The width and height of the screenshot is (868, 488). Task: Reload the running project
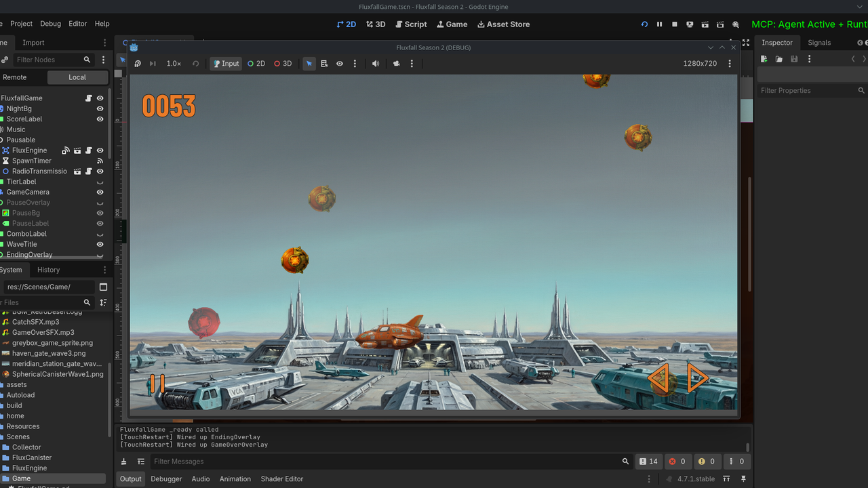[x=644, y=24]
